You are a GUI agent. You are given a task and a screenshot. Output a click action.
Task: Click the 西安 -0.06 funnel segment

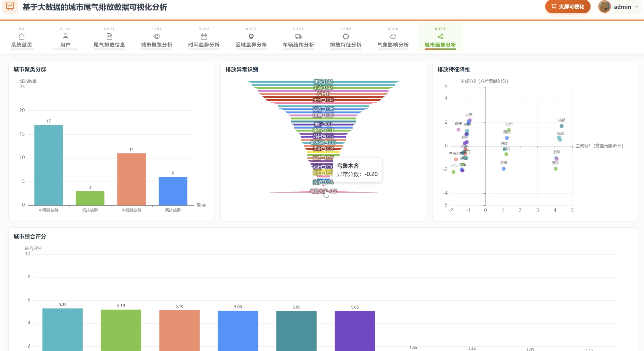click(x=323, y=109)
